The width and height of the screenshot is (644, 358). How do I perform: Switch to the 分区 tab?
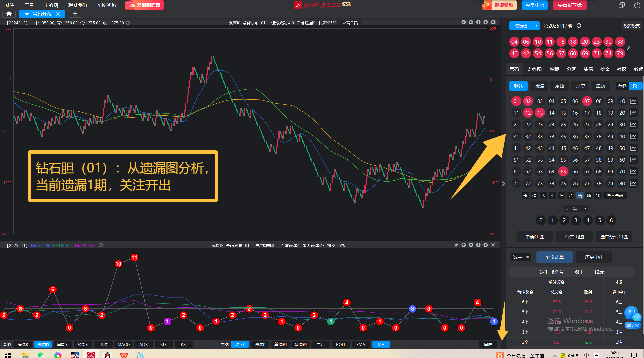[571, 69]
